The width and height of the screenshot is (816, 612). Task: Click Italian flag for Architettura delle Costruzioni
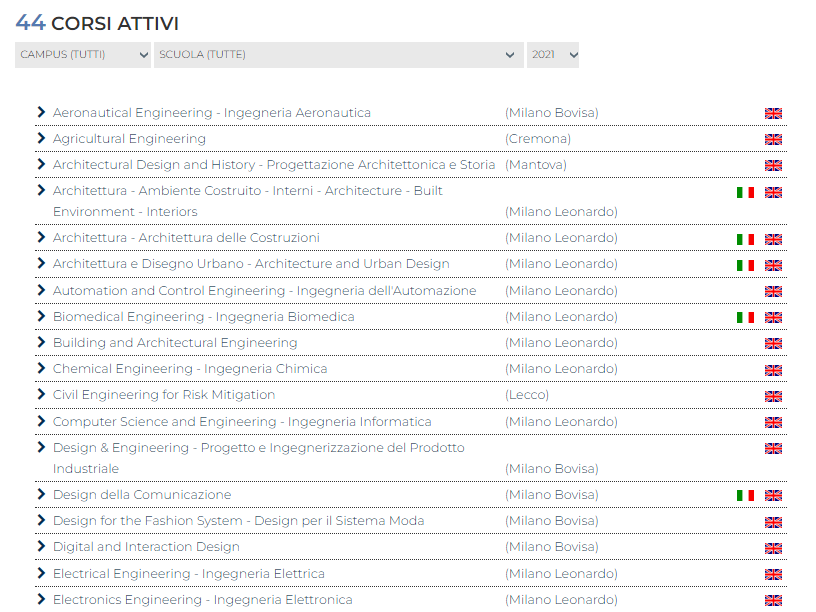click(x=745, y=239)
